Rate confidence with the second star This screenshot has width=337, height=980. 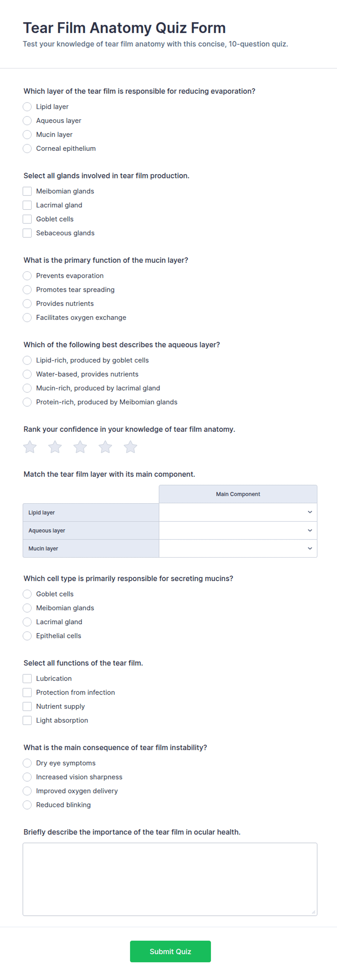[x=55, y=447]
